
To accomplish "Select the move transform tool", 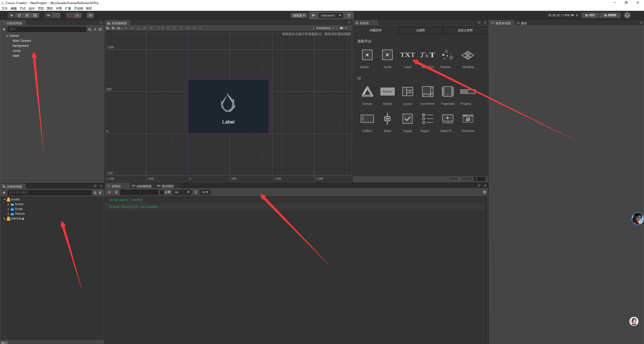I will tap(12, 15).
